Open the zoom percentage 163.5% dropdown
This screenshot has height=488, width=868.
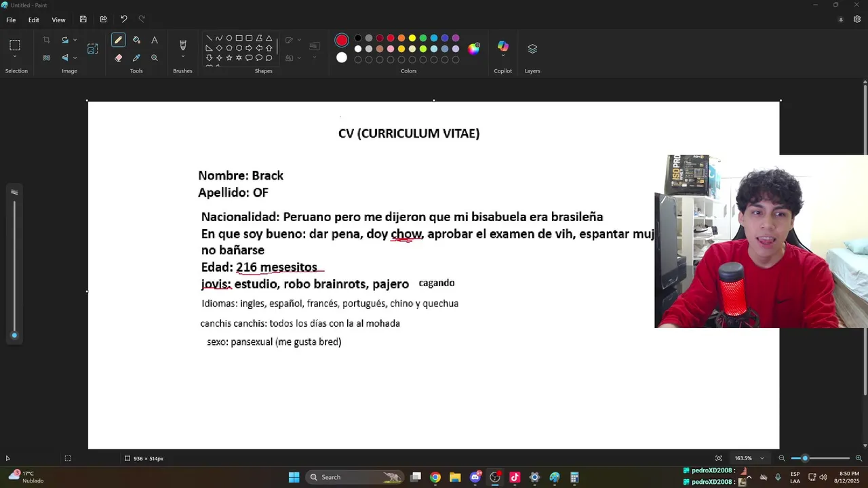(762, 458)
